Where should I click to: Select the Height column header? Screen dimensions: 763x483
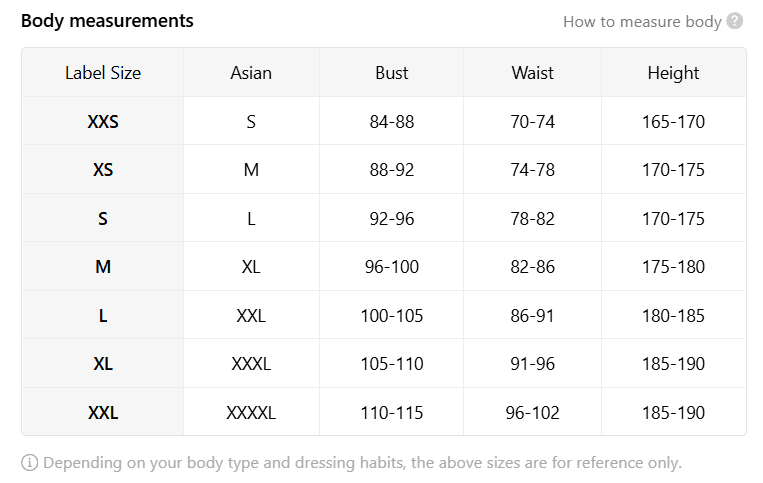pos(673,73)
